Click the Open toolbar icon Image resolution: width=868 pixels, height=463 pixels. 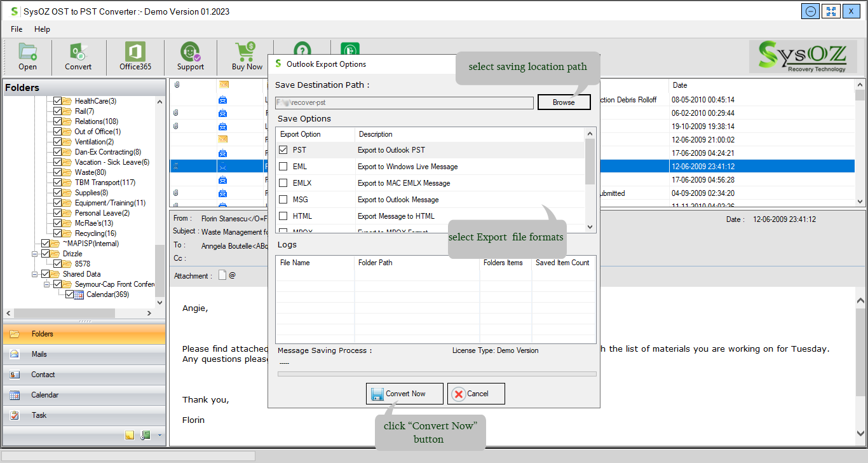27,56
